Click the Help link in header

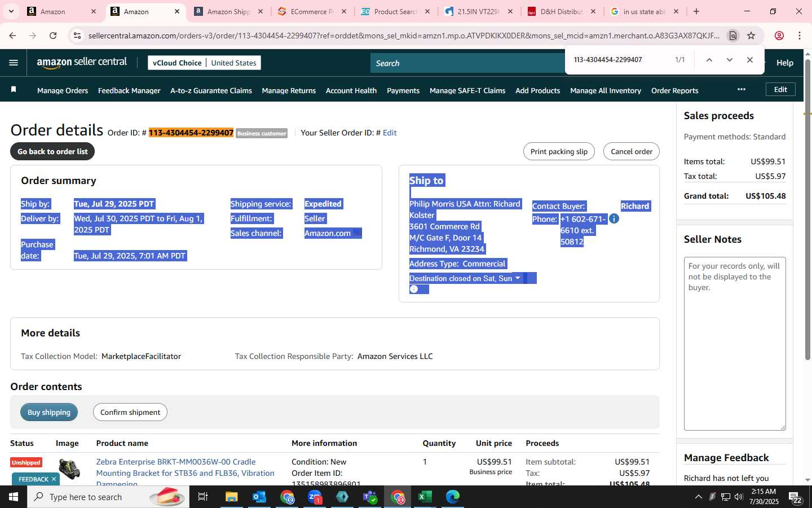tap(784, 63)
